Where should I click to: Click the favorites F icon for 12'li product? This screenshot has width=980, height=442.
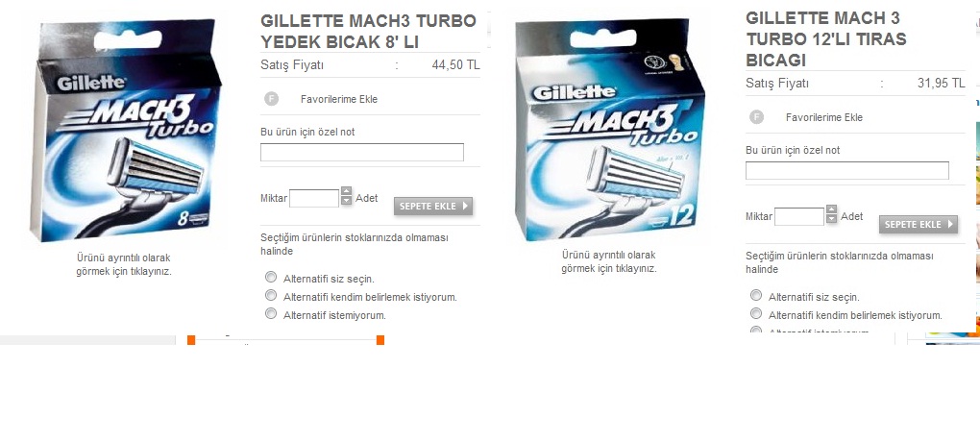[756, 117]
